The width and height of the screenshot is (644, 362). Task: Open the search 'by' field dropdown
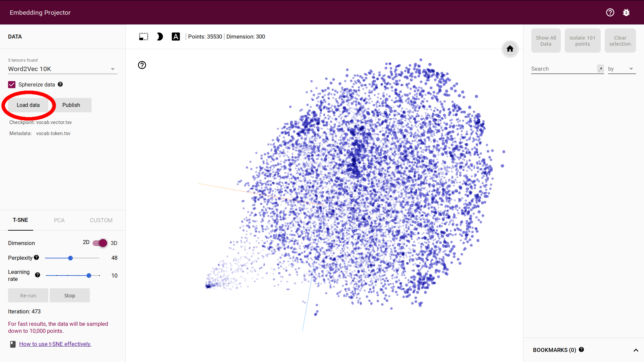[622, 69]
